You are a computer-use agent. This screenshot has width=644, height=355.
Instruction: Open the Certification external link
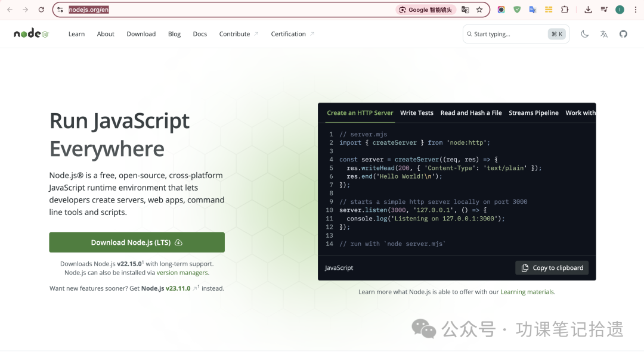click(292, 34)
